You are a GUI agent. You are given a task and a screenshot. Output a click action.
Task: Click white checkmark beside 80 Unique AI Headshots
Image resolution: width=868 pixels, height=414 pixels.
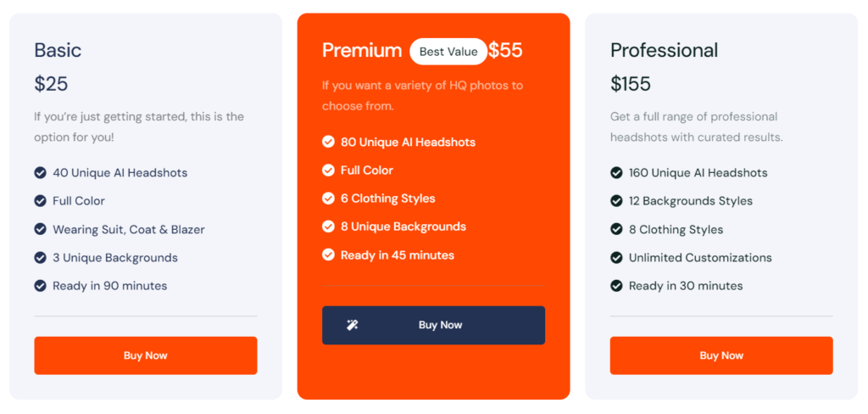(328, 142)
